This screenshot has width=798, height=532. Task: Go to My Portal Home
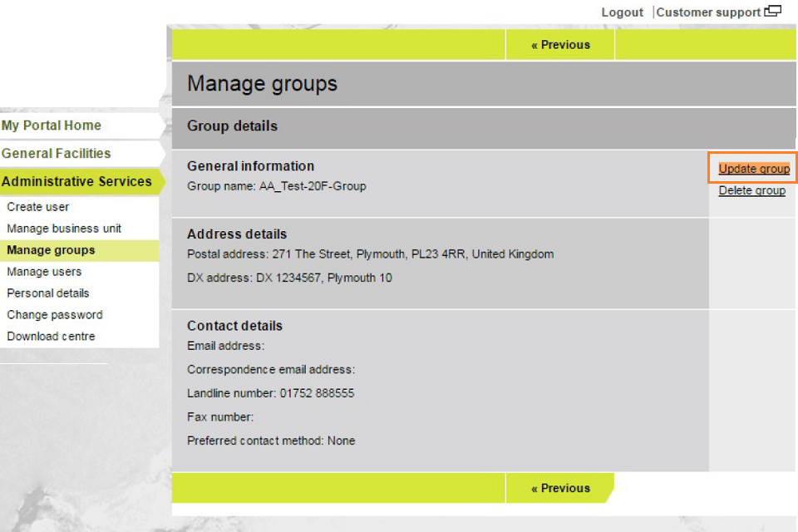(52, 126)
